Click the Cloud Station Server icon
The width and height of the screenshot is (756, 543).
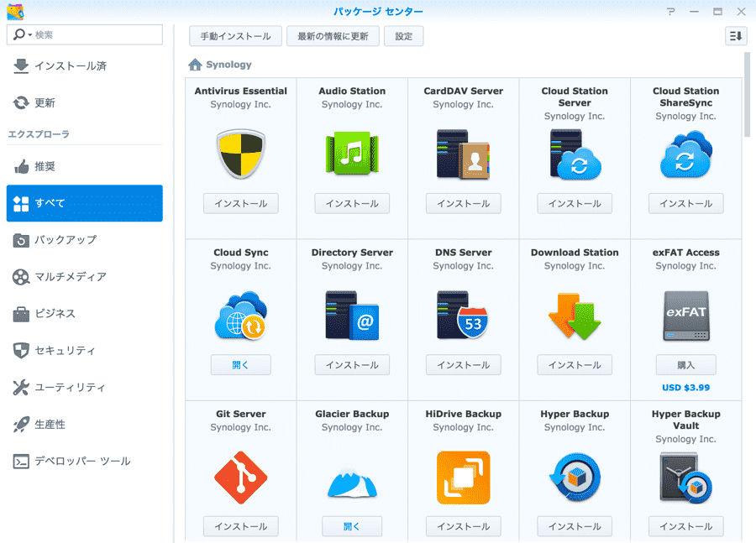(x=575, y=154)
